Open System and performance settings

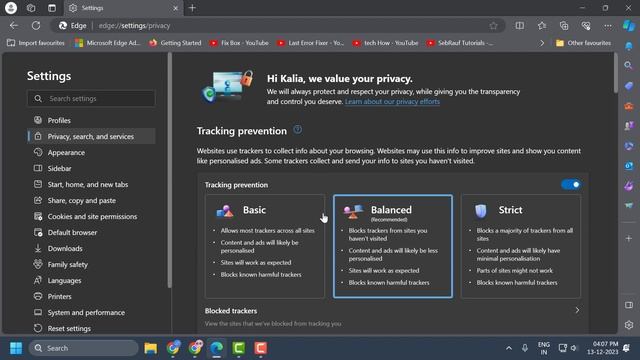91,312
